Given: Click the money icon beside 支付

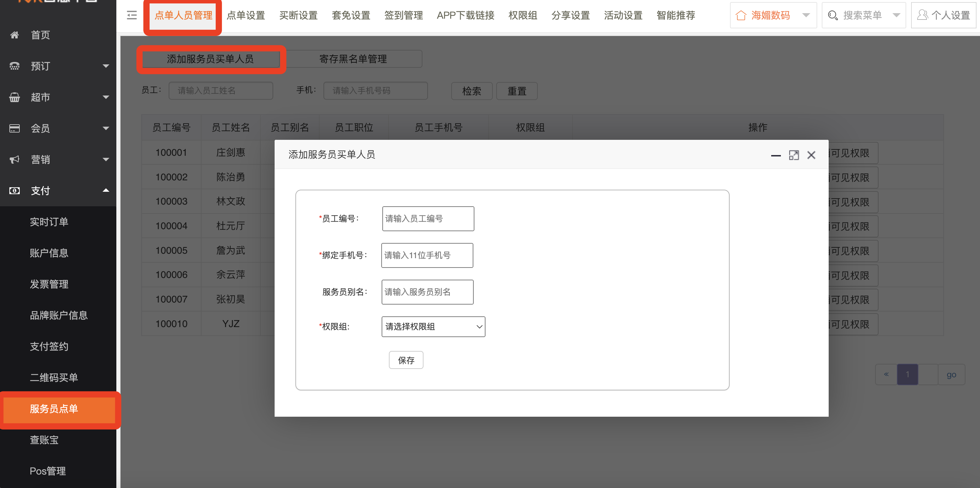Looking at the screenshot, I should click(15, 191).
